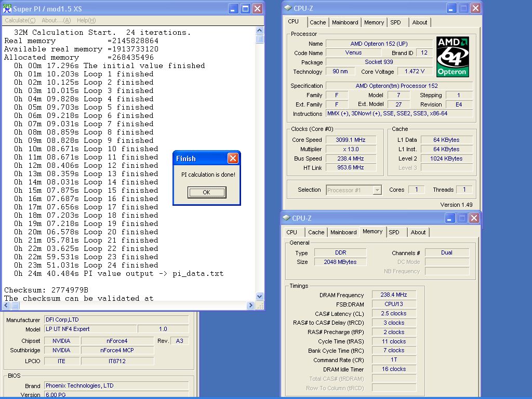
Task: Open the About menu in Super PI
Action: (x=56, y=20)
